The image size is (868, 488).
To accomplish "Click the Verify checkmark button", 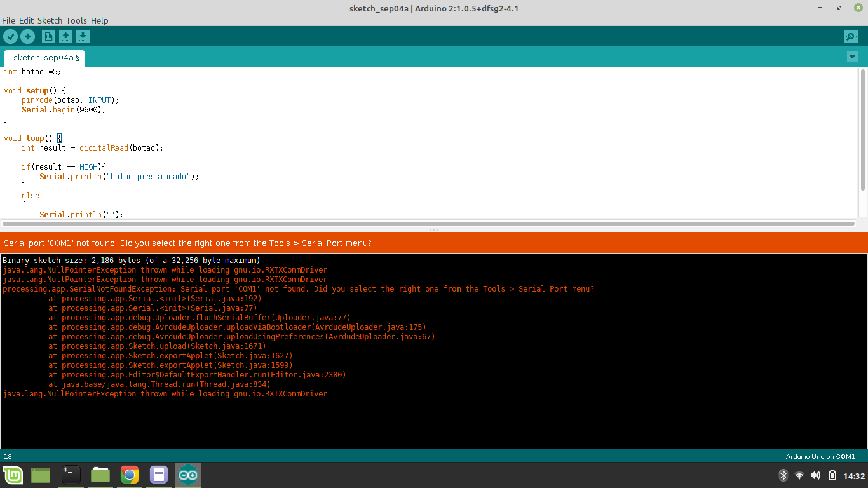I will [10, 36].
